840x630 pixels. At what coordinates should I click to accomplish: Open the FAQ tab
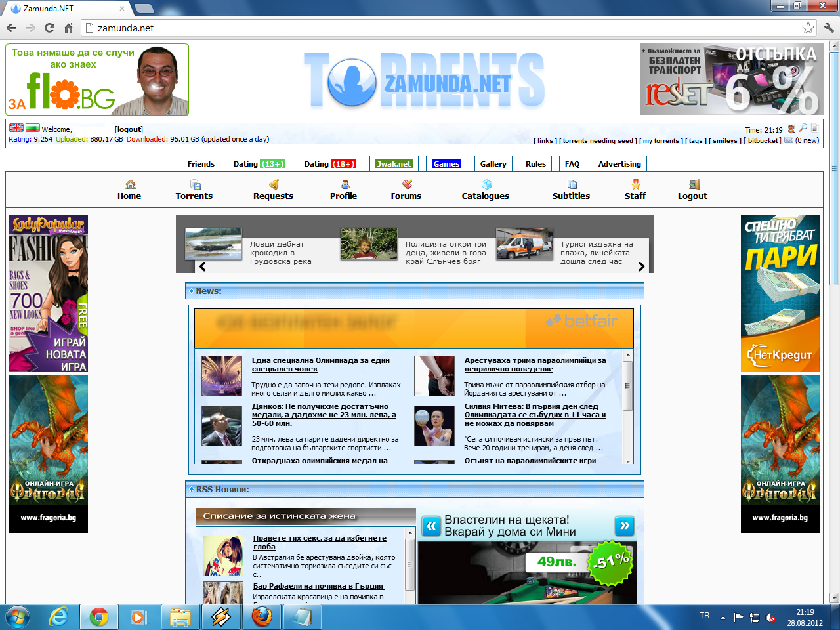pos(572,164)
